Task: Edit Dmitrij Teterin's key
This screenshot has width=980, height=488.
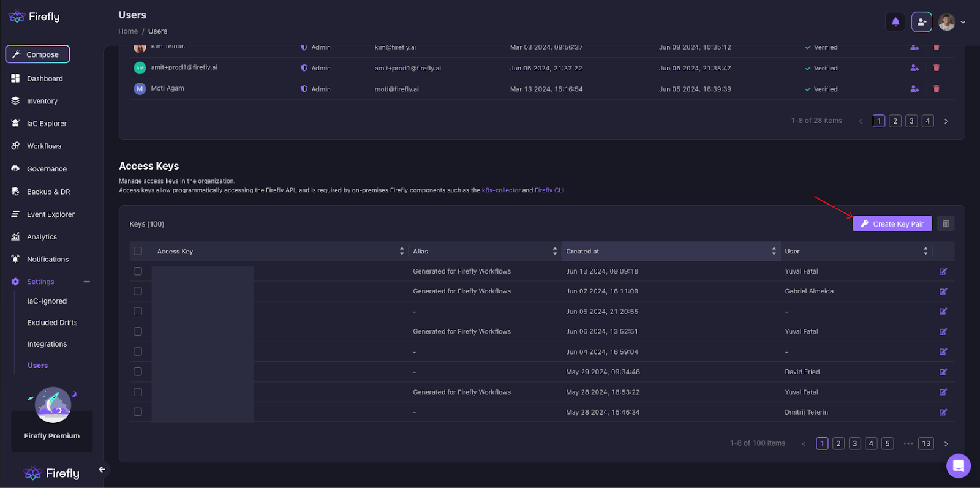Action: pos(943,412)
